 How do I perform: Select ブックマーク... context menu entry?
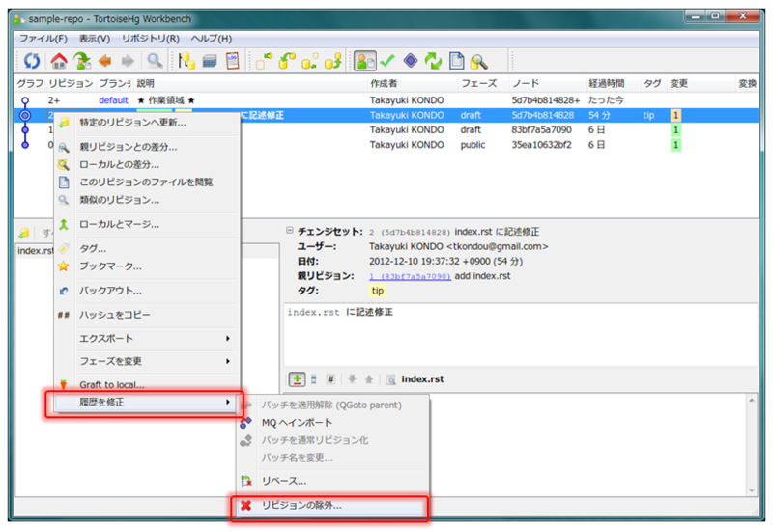tap(148, 266)
